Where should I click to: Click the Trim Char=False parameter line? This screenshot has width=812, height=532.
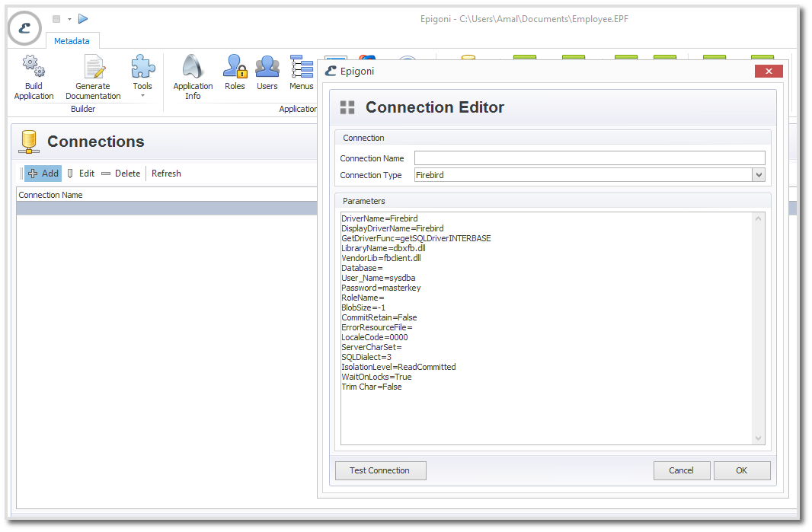(371, 387)
